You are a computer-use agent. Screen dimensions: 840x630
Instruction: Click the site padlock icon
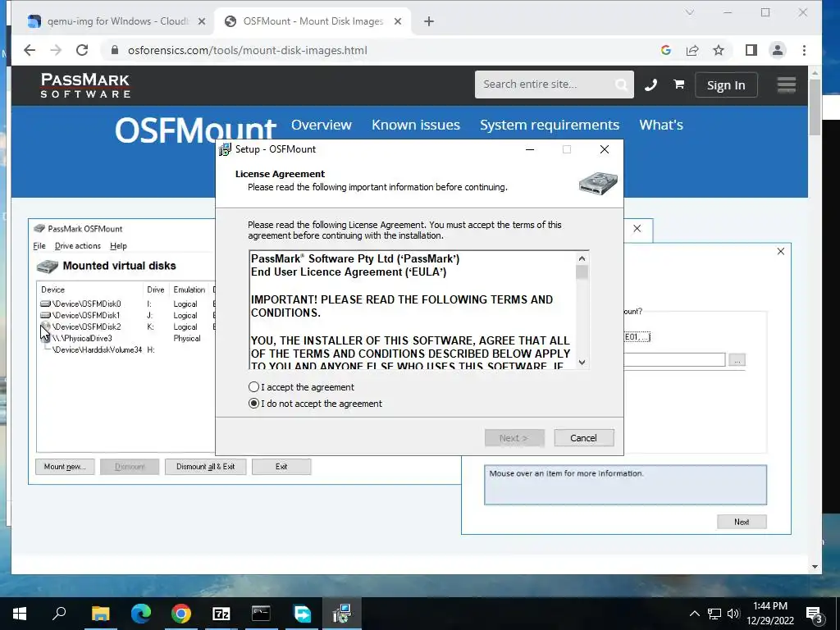coord(114,50)
